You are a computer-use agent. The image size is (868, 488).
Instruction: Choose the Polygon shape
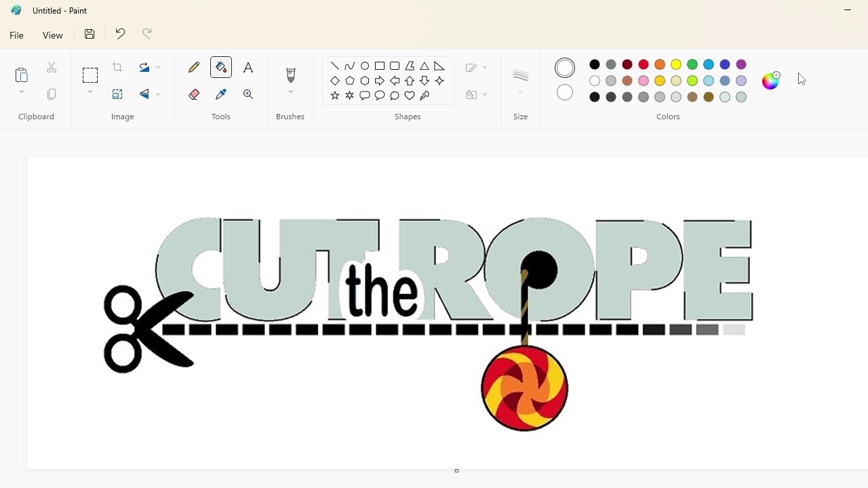pyautogui.click(x=410, y=66)
